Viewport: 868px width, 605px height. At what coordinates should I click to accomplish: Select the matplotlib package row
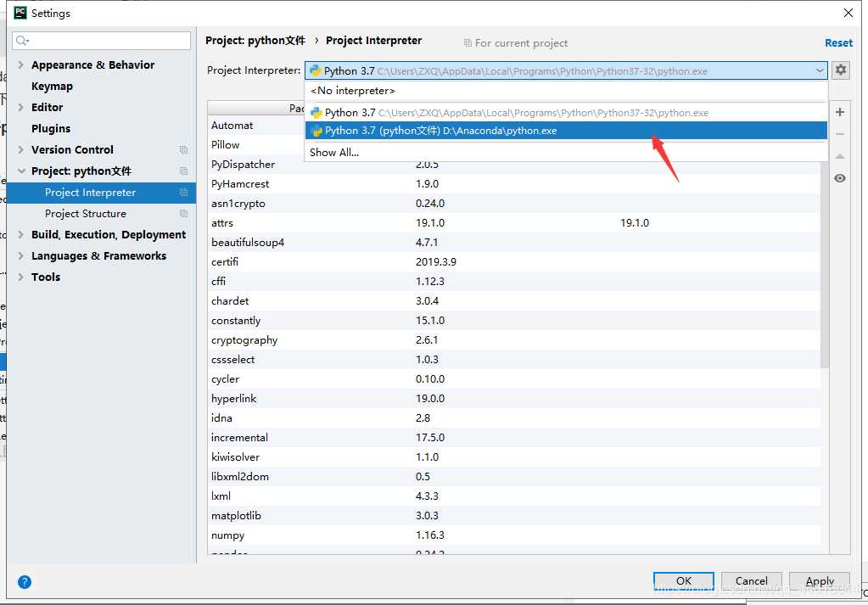[x=513, y=515]
